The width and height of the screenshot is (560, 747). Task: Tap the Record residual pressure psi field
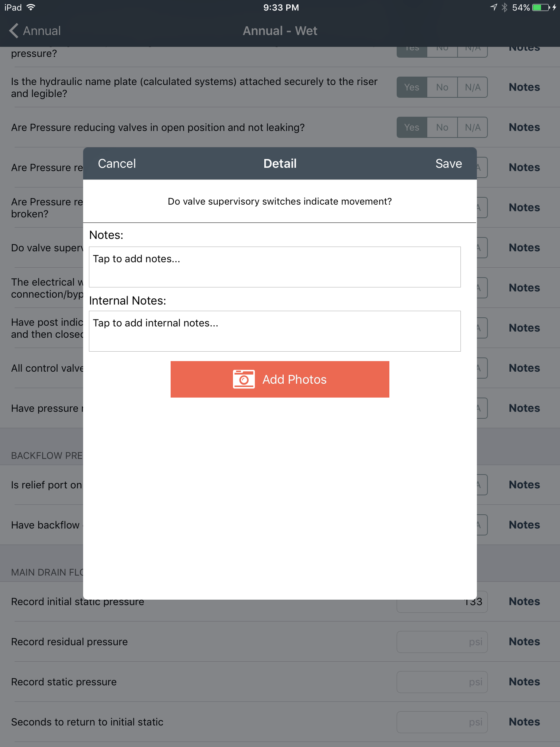(442, 642)
